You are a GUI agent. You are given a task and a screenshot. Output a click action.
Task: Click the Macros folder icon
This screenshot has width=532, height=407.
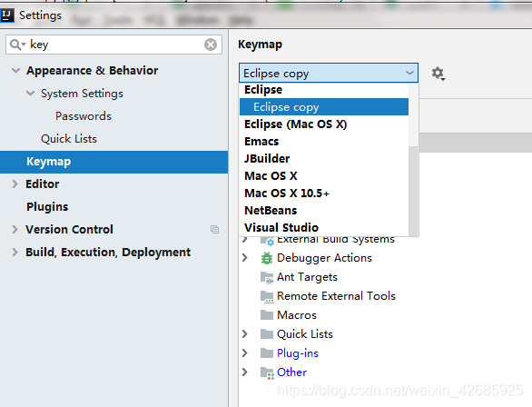pyautogui.click(x=267, y=315)
